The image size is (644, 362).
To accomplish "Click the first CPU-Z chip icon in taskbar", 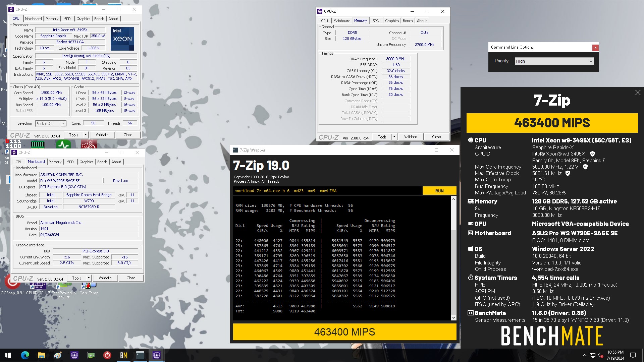I will point(74,355).
